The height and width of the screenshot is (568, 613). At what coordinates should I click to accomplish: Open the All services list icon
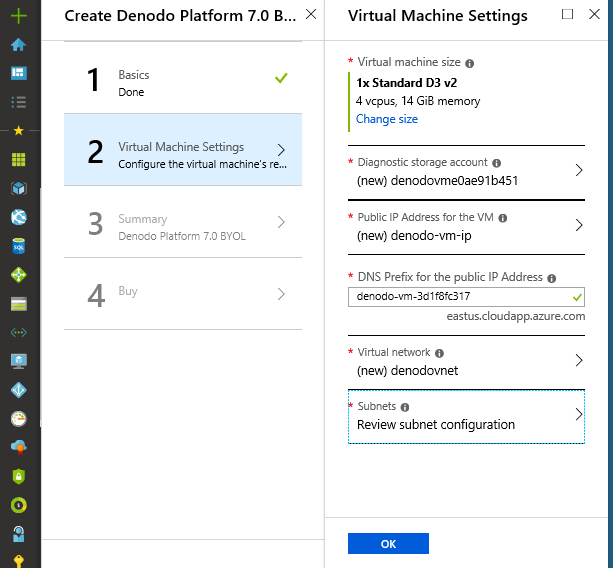point(18,102)
